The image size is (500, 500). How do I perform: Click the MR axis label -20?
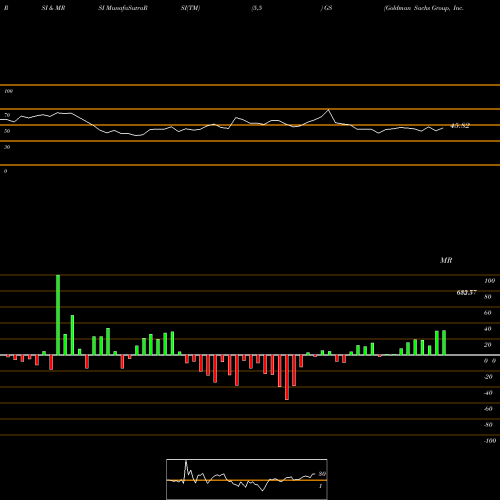click(488, 377)
